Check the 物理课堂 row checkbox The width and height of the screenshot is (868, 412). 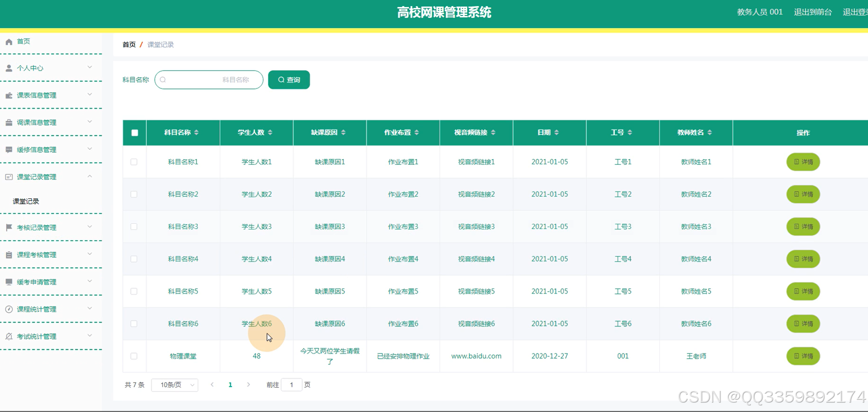tap(134, 356)
